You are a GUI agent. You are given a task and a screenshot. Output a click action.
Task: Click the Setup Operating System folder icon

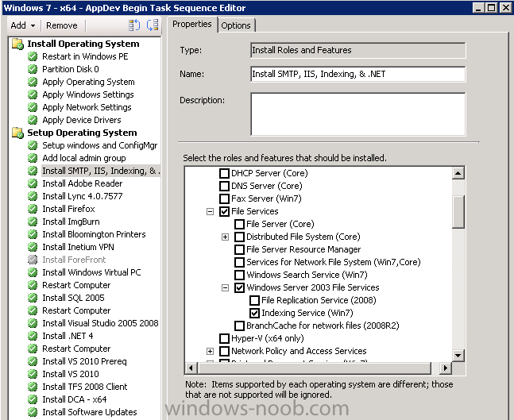tap(17, 133)
